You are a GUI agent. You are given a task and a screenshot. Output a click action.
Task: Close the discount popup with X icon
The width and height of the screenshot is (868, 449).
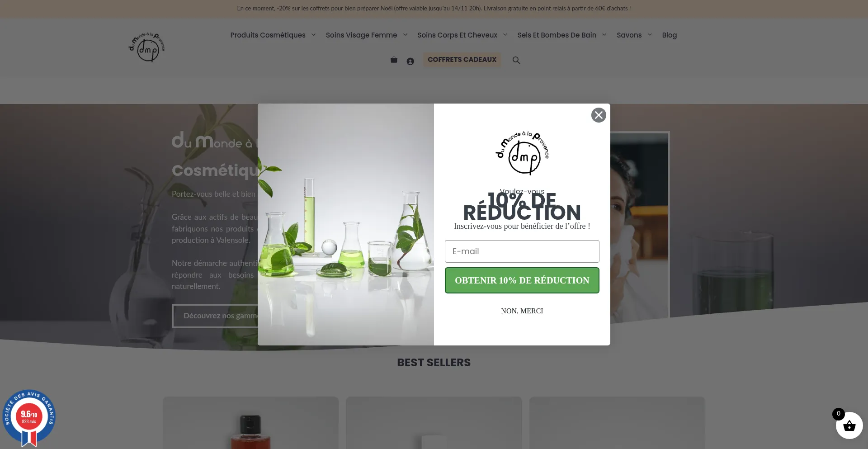click(x=599, y=115)
